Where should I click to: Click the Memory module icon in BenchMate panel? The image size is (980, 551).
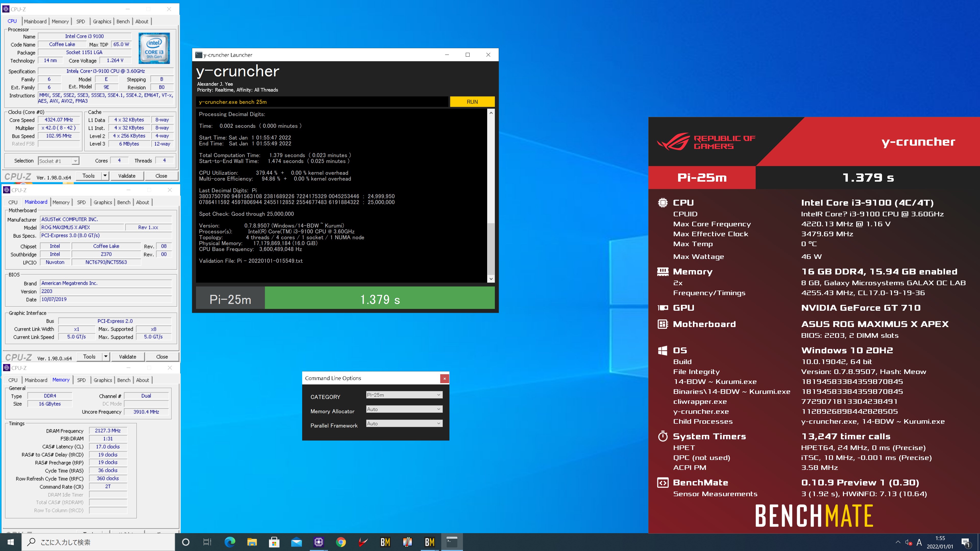click(662, 271)
